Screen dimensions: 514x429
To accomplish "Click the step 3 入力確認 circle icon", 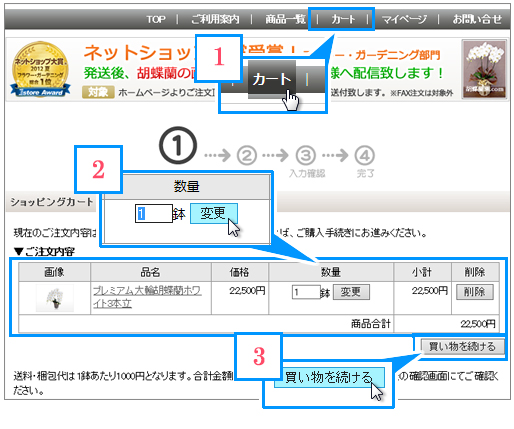I will click(306, 155).
